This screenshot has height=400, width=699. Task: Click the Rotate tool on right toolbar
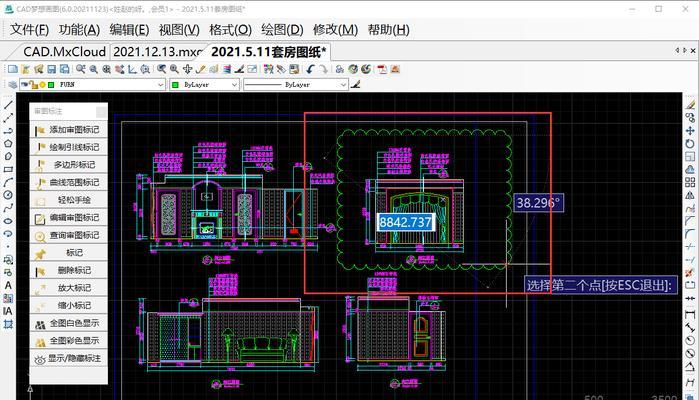pyautogui.click(x=690, y=144)
